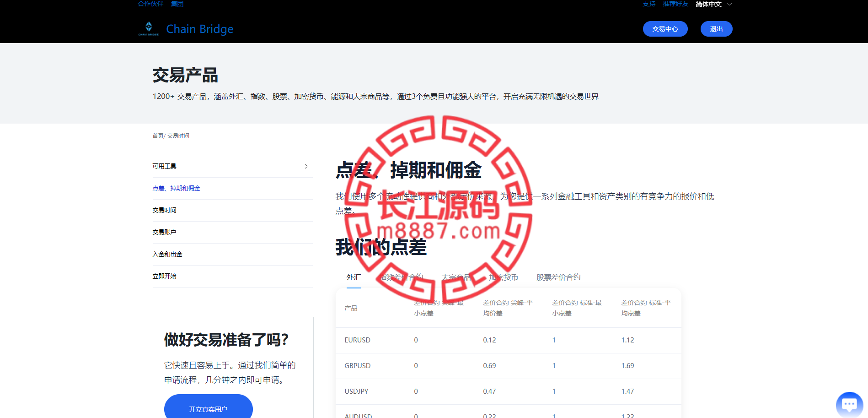Click the GBPUSD product cell

pyautogui.click(x=357, y=366)
